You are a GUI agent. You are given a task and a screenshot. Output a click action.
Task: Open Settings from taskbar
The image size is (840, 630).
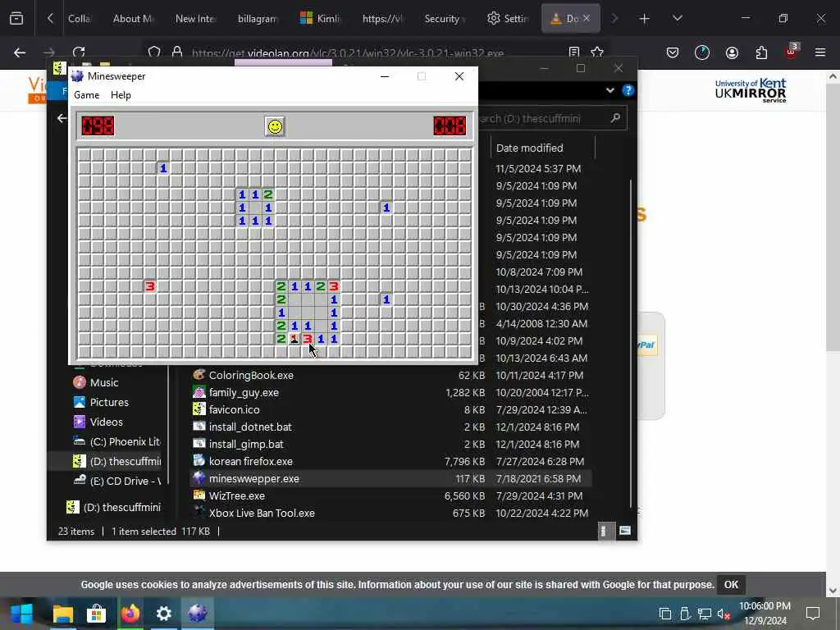(x=164, y=614)
